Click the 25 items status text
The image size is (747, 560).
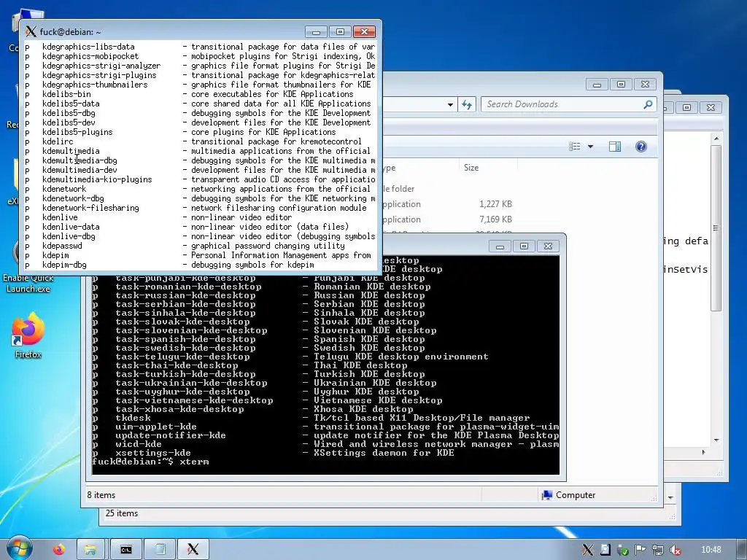coord(122,513)
